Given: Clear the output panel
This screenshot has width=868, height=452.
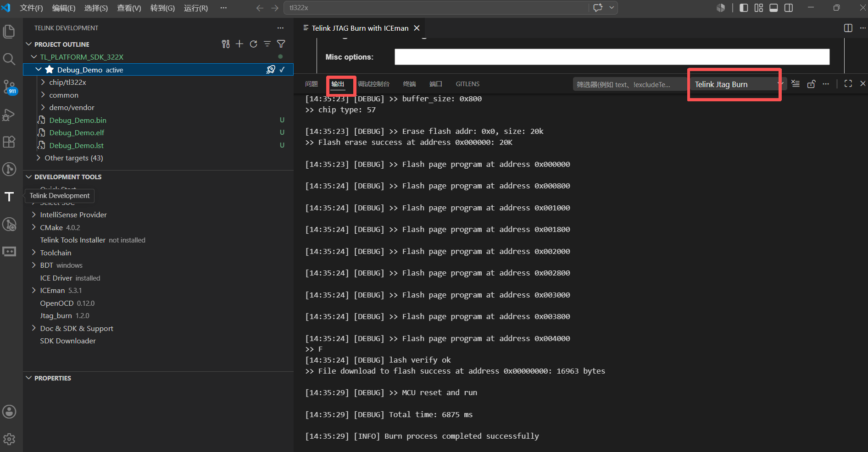Looking at the screenshot, I should point(796,84).
